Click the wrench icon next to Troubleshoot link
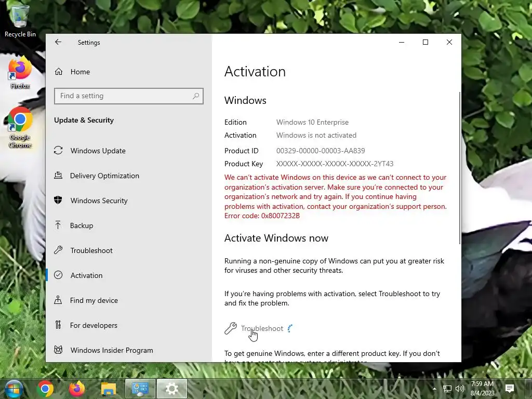This screenshot has height=399, width=532. pos(231,328)
